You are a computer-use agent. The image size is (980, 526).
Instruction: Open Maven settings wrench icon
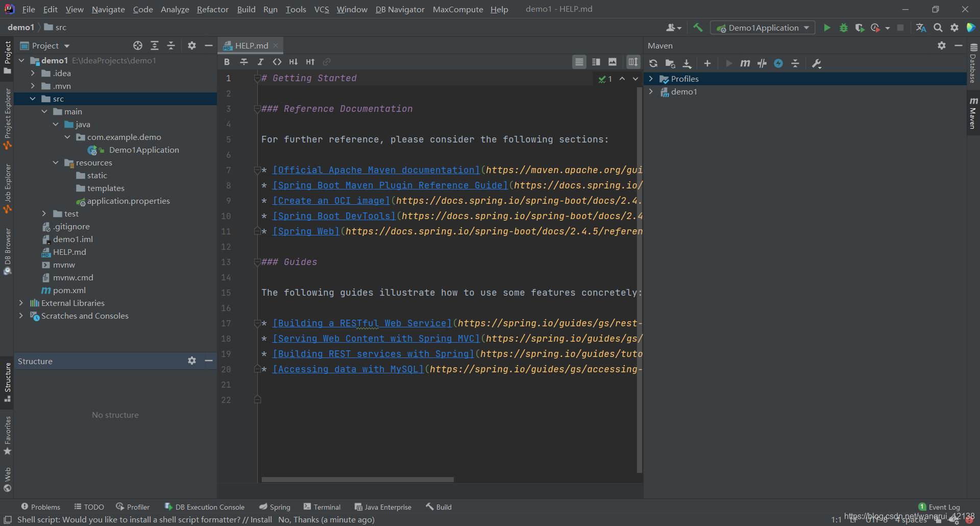pyautogui.click(x=817, y=63)
